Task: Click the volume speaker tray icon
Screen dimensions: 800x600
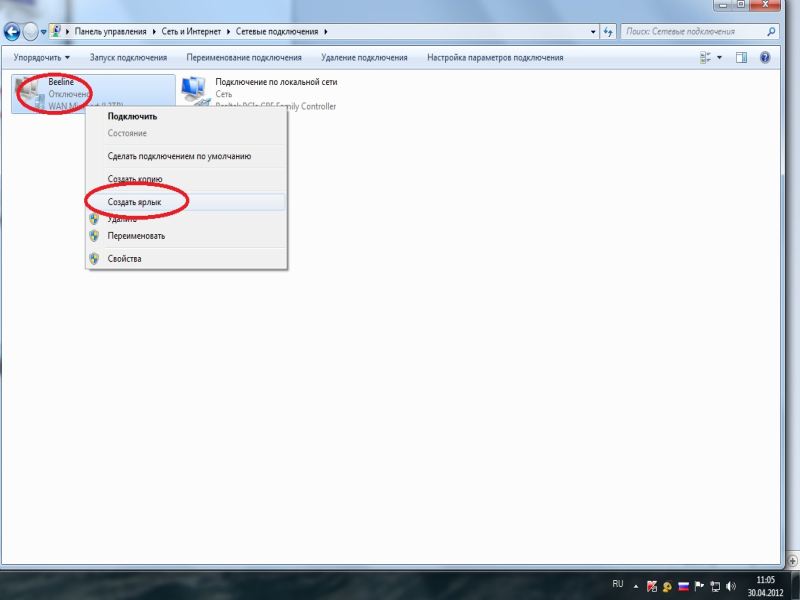Action: pos(732,585)
